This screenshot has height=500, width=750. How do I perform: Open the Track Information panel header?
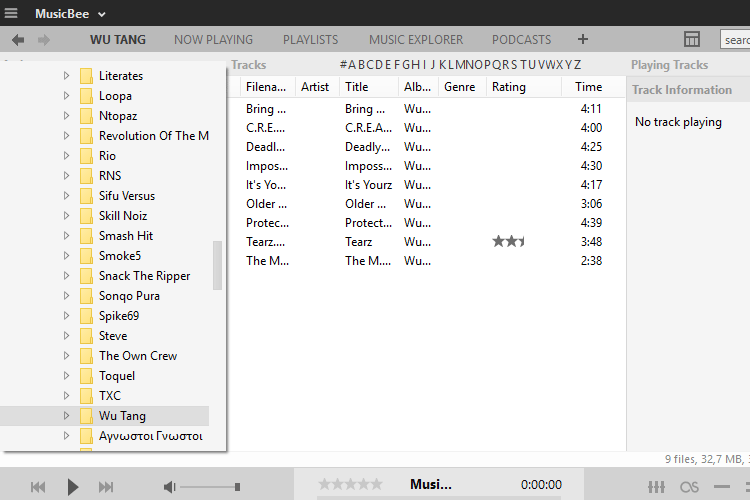click(x=682, y=89)
